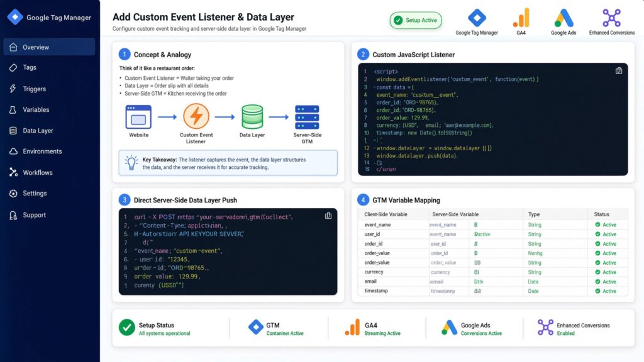Screen dimensions: 644x362
Task: Click 'Conversions Active' under Google Ads
Action: pyautogui.click(x=481, y=333)
